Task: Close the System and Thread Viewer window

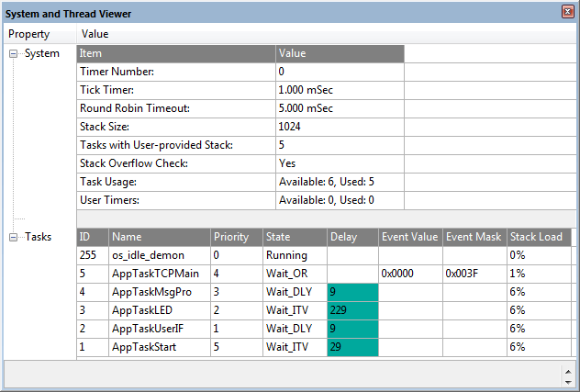Action: point(567,13)
